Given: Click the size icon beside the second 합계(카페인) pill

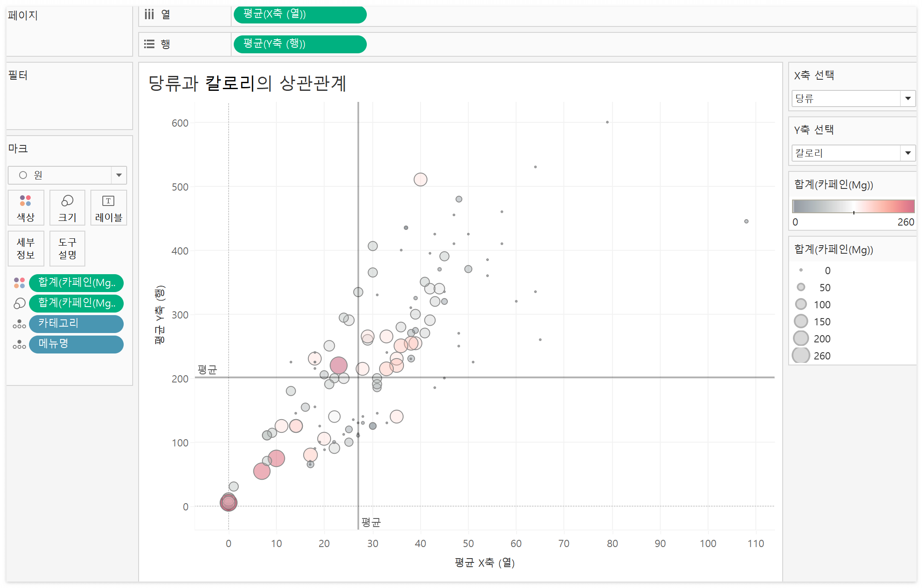Looking at the screenshot, I should pyautogui.click(x=19, y=303).
